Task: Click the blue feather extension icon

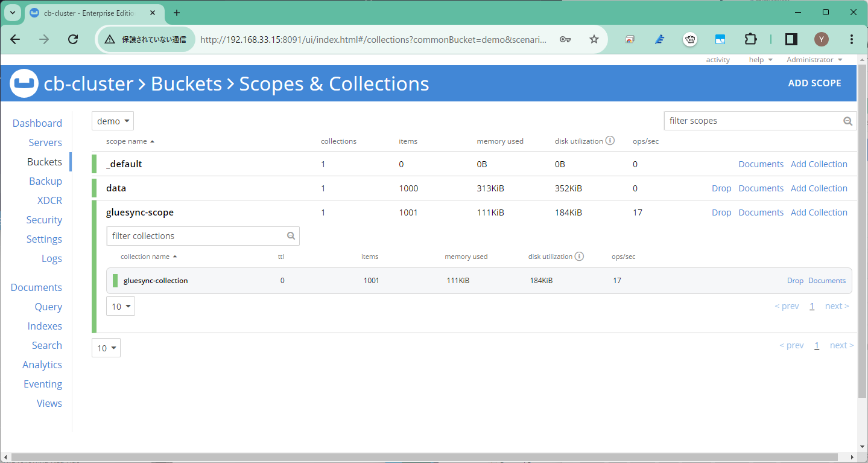Action: click(x=660, y=39)
